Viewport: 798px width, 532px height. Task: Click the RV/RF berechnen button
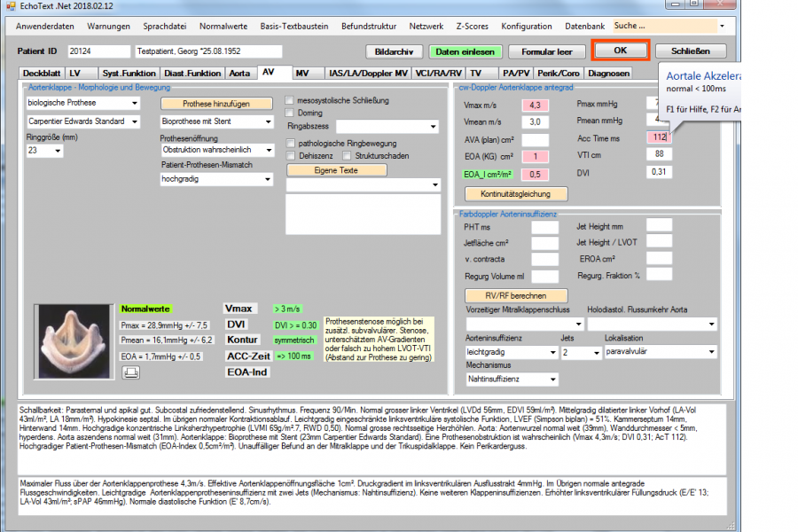click(516, 296)
